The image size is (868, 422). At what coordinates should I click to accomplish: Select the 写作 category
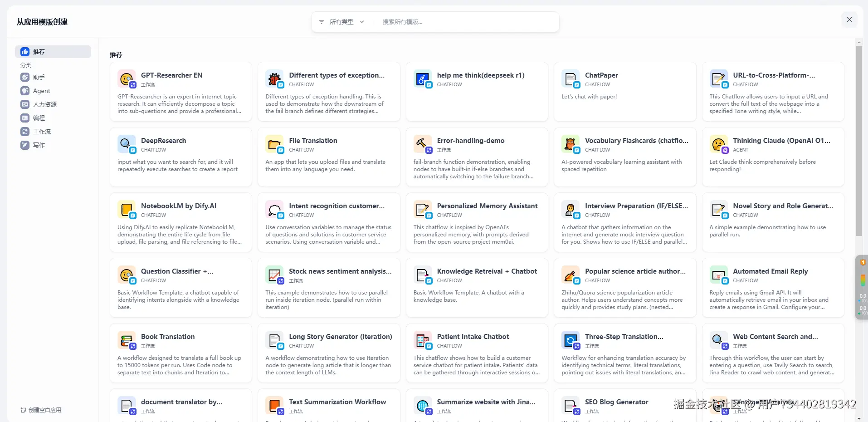(53, 145)
